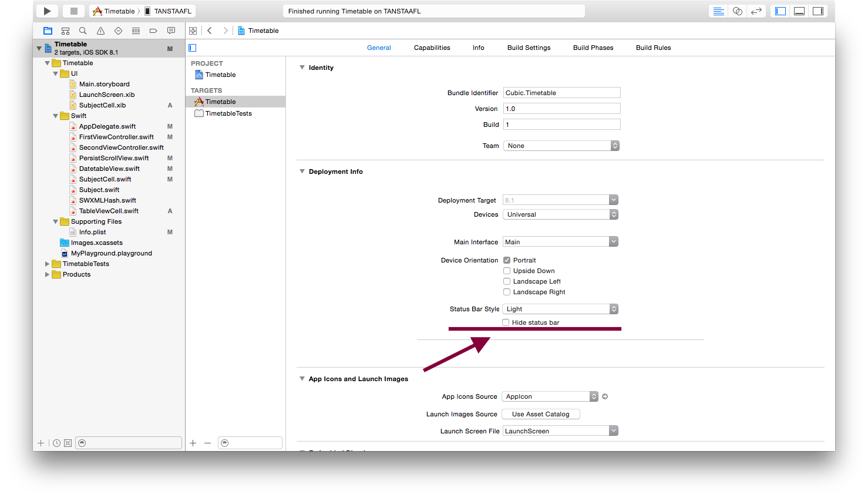Screen dimensions: 868x498
Task: Switch to the Info tab
Action: 479,48
